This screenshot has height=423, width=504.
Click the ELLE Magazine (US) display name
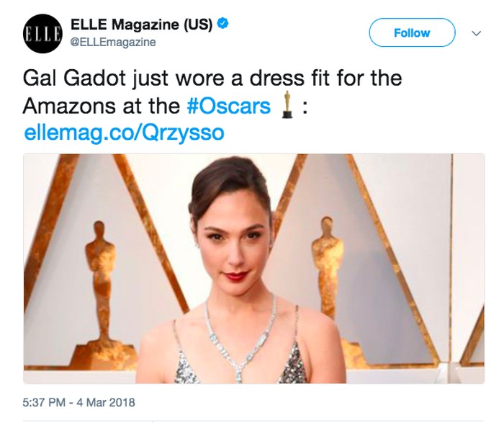click(x=140, y=25)
